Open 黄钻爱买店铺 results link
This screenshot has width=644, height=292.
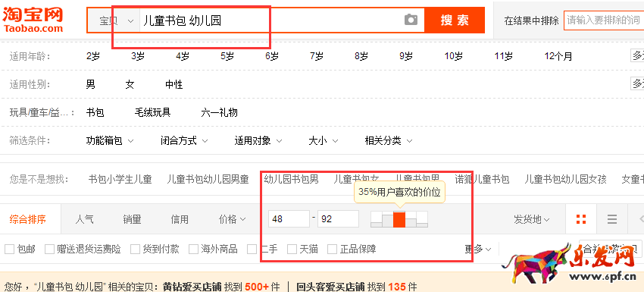point(192,286)
